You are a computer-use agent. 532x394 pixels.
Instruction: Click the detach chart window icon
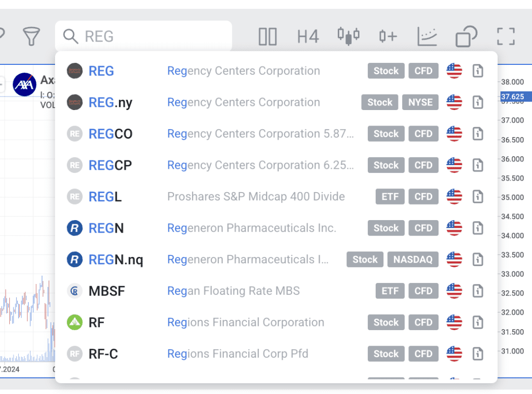pyautogui.click(x=467, y=36)
